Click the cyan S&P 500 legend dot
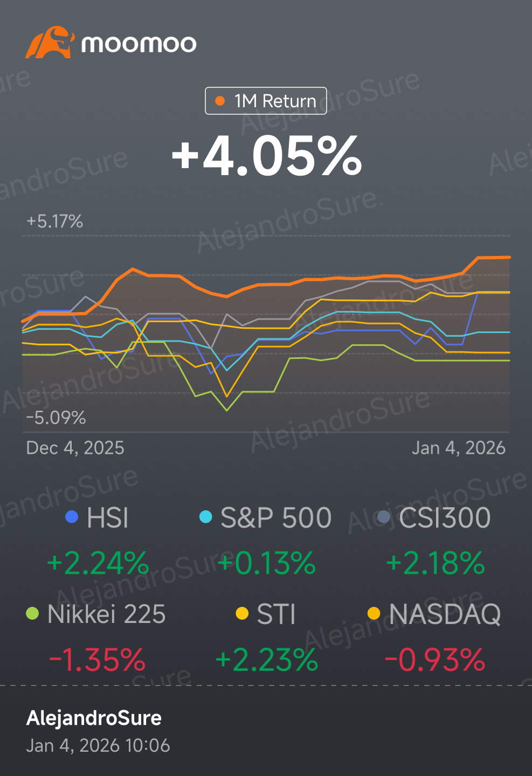Viewport: 532px width, 776px height. (x=205, y=517)
